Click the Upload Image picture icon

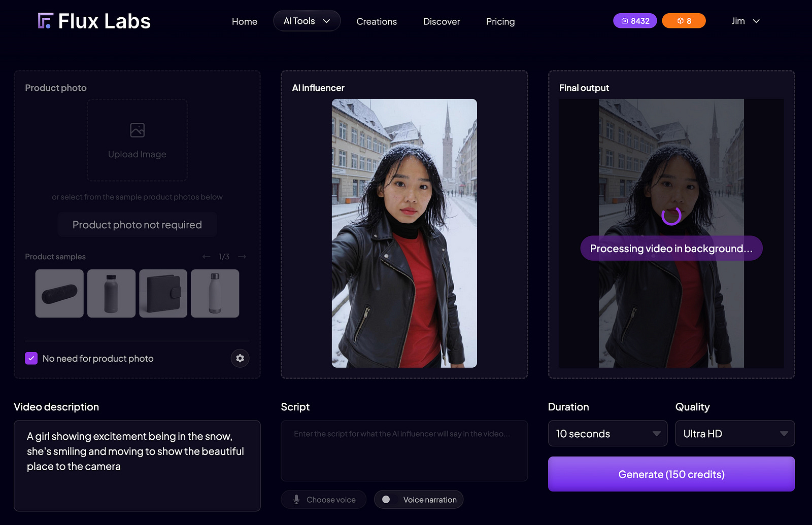137,130
